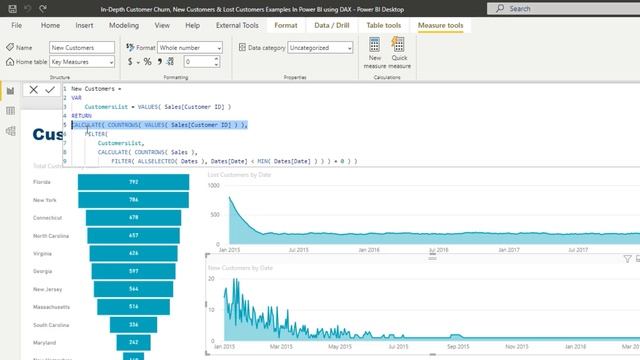Image resolution: width=640 pixels, height=360 pixels.
Task: Click the FILTER( ALLSELECTED( Dates ) line
Action: click(x=234, y=161)
